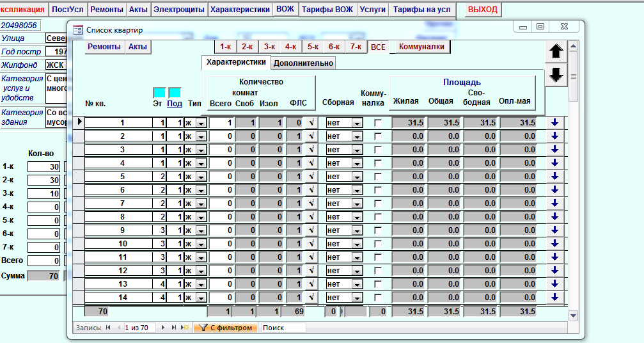This screenshot has height=343, width=644.
Task: Click blue down arrow for apartment 5
Action: [555, 176]
